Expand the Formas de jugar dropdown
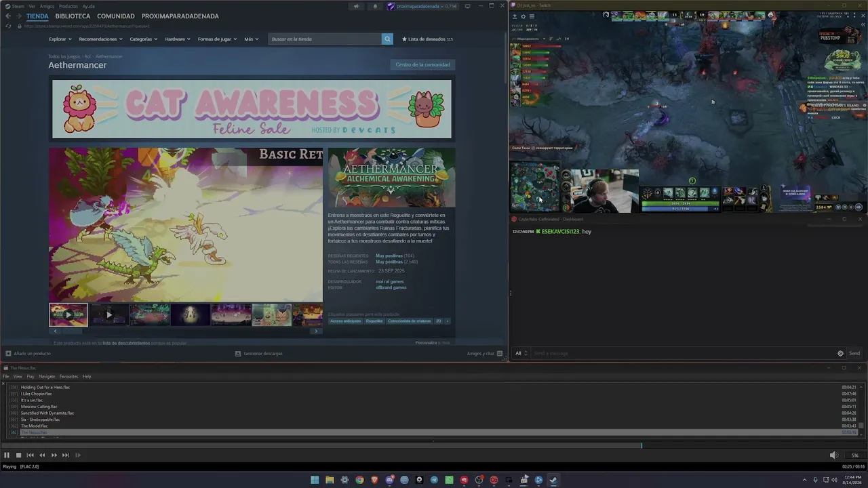The height and width of the screenshot is (488, 868). click(x=217, y=39)
